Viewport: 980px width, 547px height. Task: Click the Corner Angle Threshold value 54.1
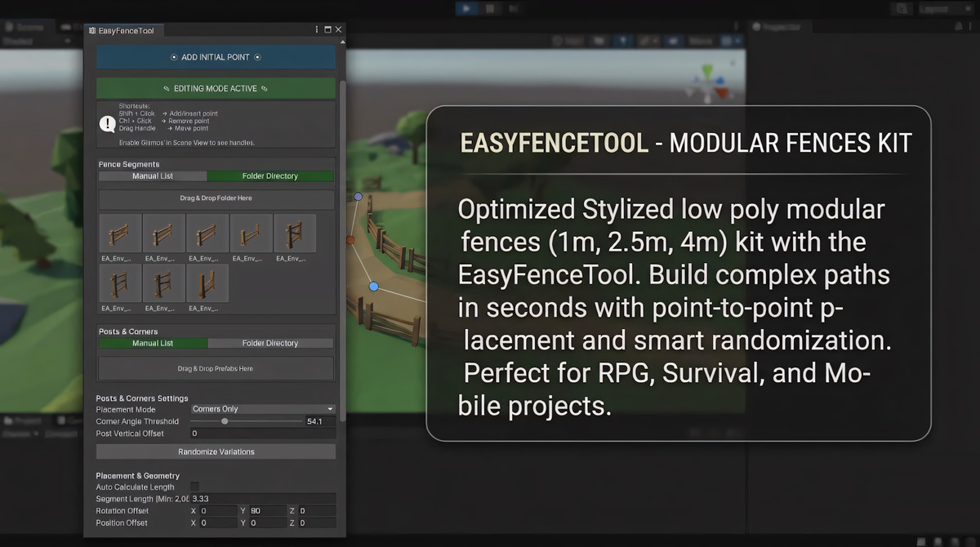(320, 421)
